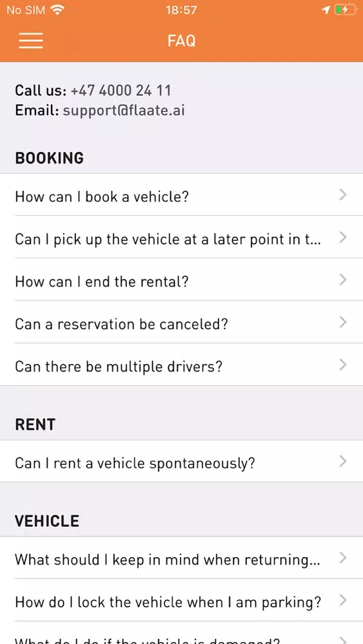The width and height of the screenshot is (363, 644).
Task: Tap chevron for returning vehicle question
Action: point(343,558)
